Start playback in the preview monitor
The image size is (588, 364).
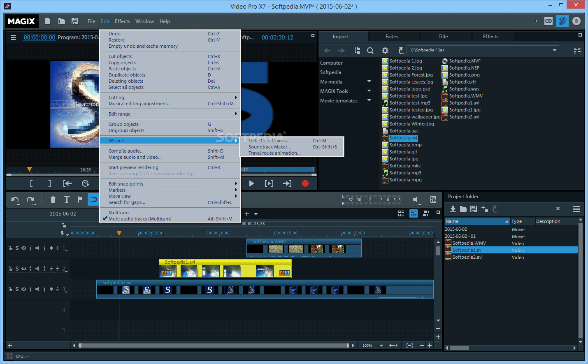(251, 183)
